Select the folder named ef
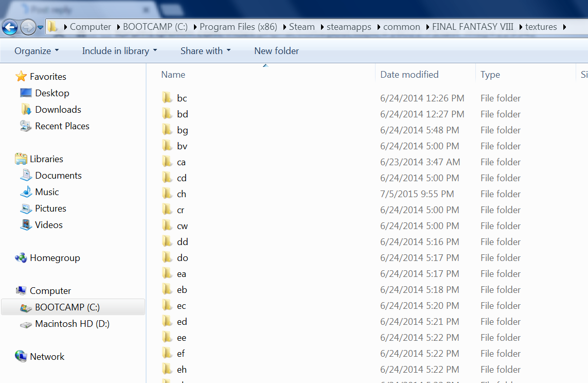588x383 pixels. [x=181, y=353]
